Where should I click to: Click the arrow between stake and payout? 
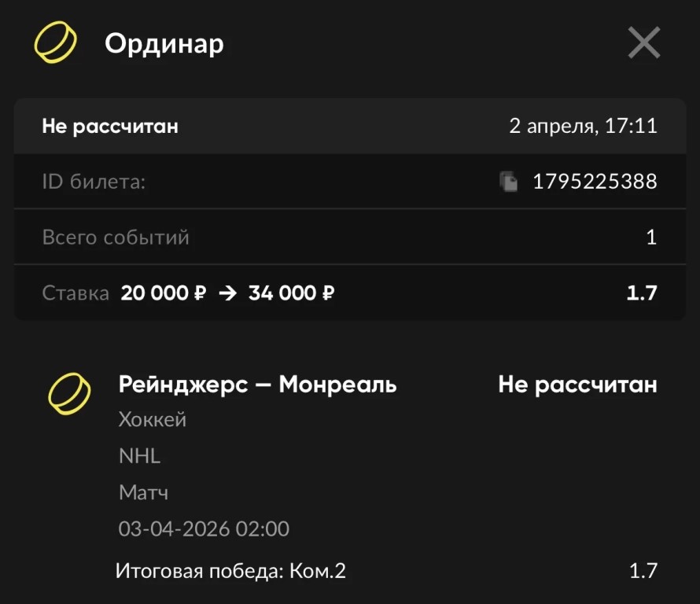click(227, 294)
